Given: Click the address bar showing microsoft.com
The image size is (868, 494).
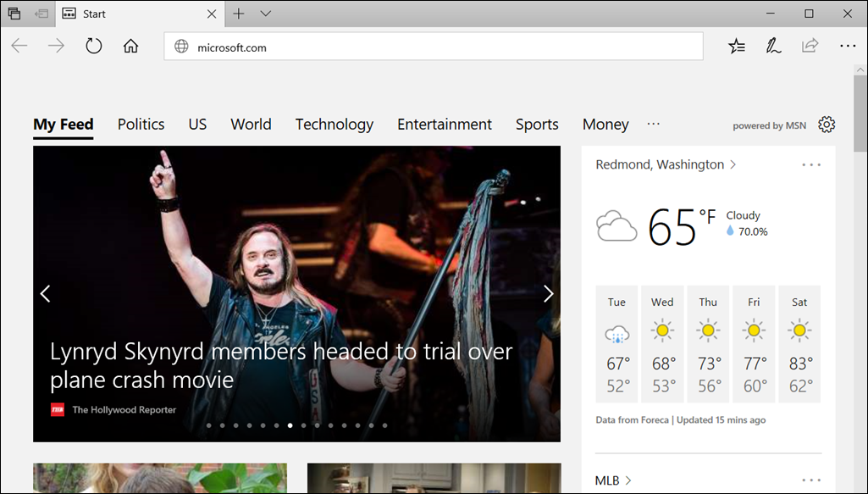Looking at the screenshot, I should tap(432, 47).
